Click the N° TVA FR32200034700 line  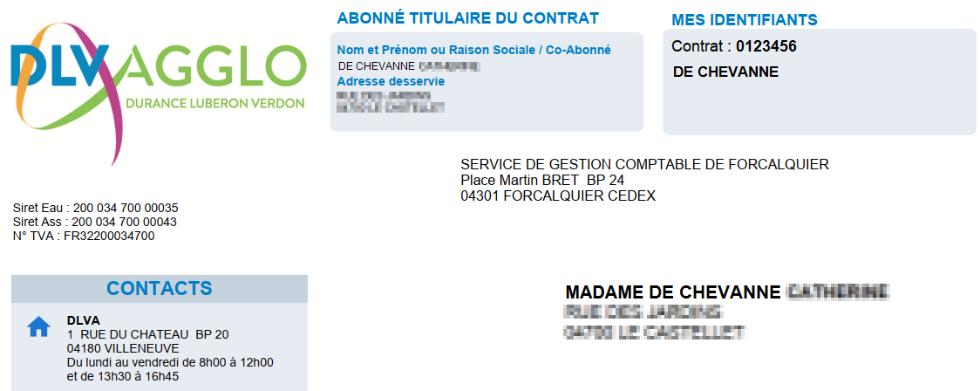click(84, 236)
